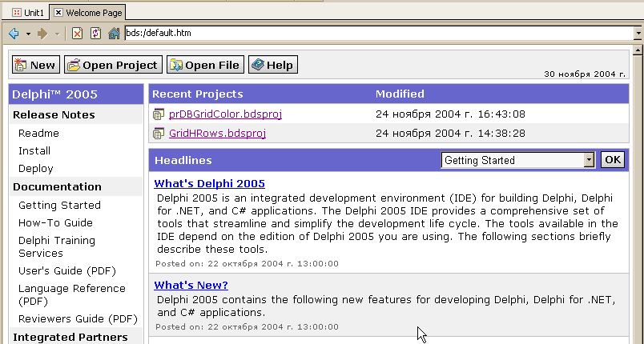Open the Delphi Training Services link
The image size is (644, 344).
point(57,247)
